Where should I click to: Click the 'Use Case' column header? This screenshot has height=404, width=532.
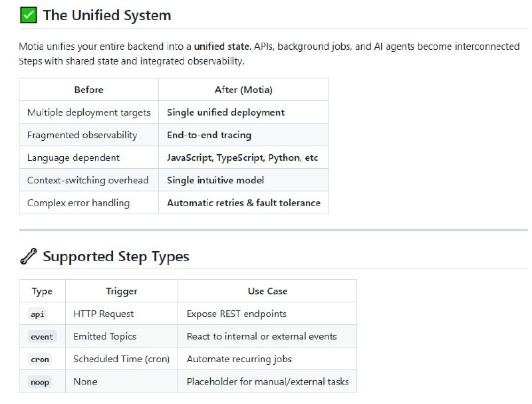tap(267, 291)
